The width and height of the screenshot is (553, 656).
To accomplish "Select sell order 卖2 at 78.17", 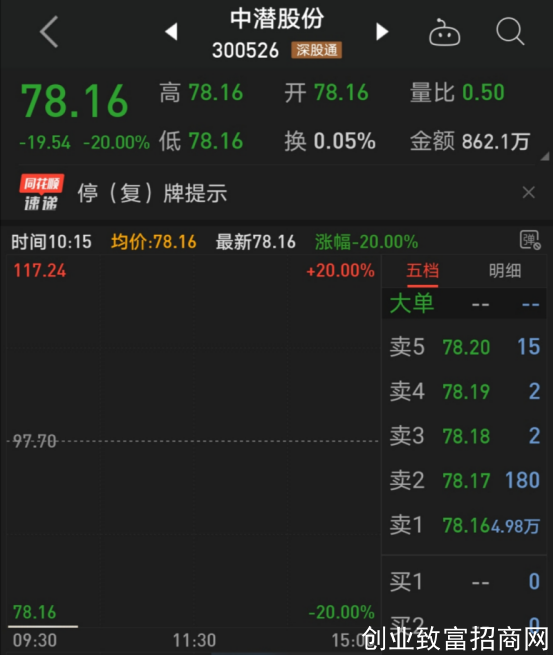I will click(x=464, y=480).
